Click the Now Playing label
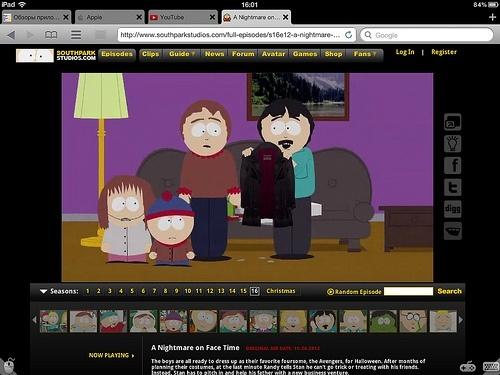Screen dimensions: 500x375 click(111, 355)
